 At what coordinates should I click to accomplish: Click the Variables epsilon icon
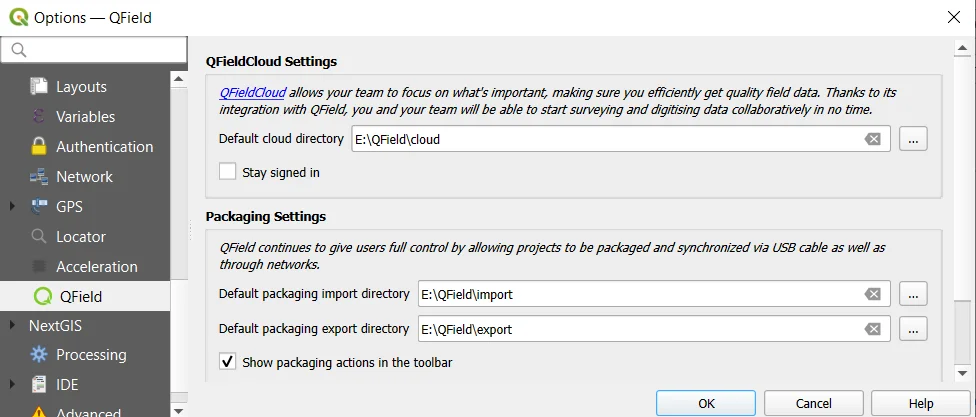coord(39,116)
